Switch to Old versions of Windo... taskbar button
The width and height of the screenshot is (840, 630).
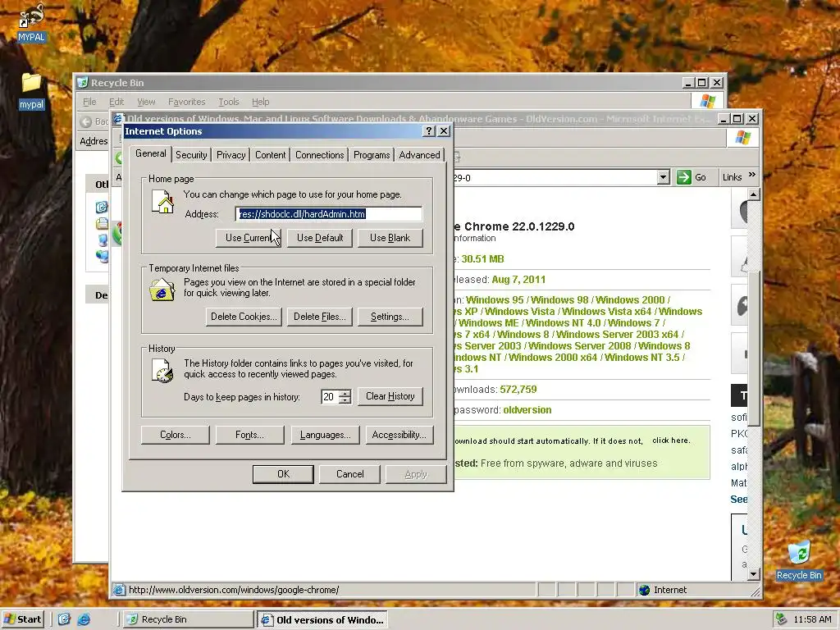coord(322,619)
